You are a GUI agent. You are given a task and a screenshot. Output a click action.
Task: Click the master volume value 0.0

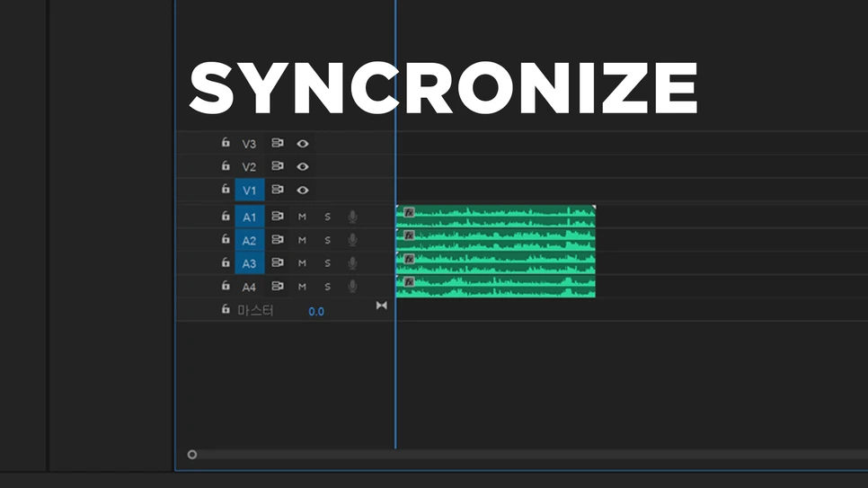[316, 311]
